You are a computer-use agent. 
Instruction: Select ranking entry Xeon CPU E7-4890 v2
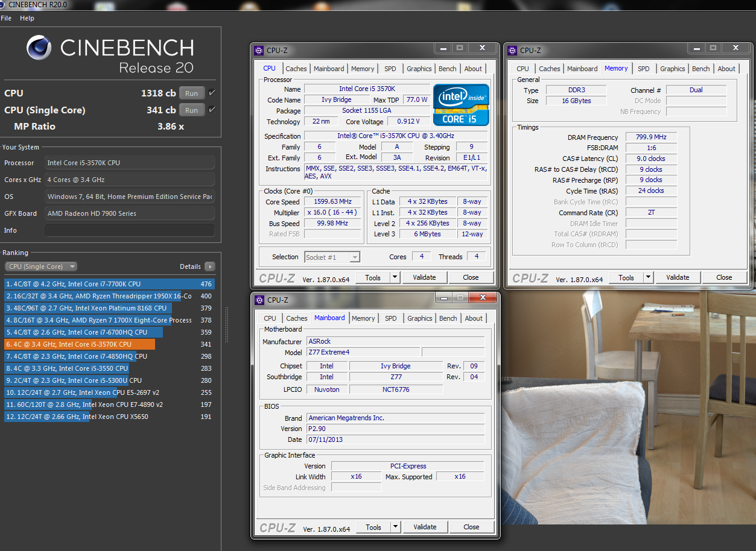pos(109,405)
